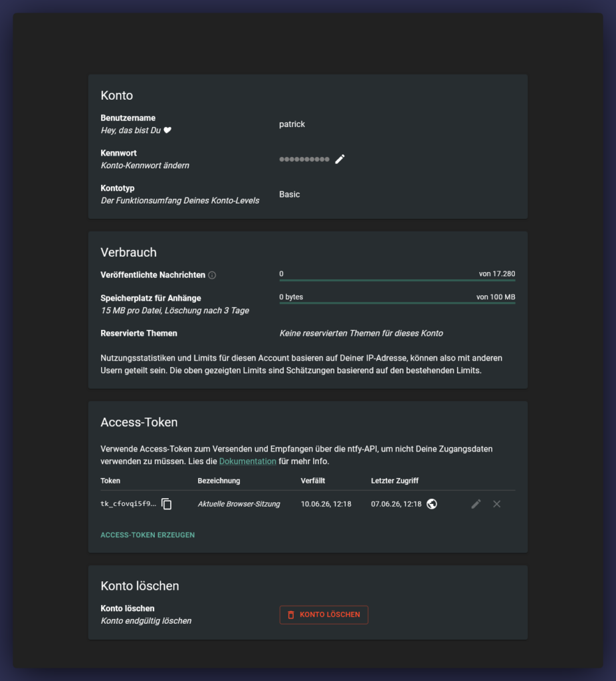616x681 pixels.
Task: Click the expiry date 10.06.26, 12:18
Action: (326, 504)
